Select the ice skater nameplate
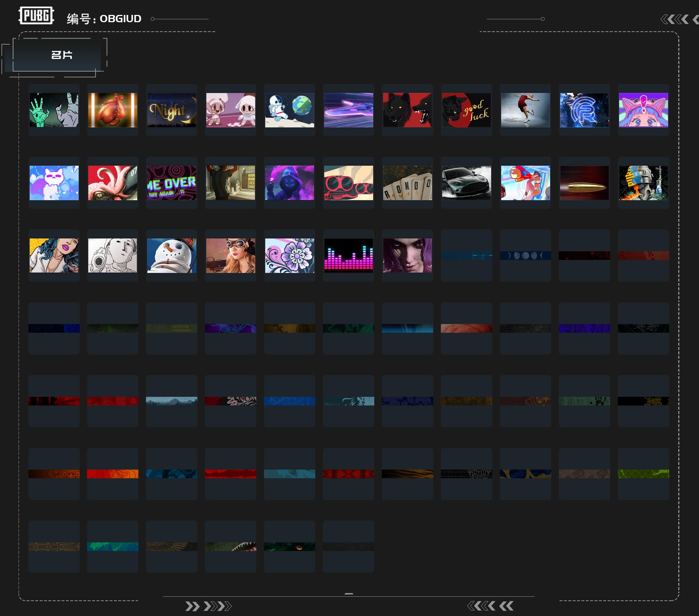The height and width of the screenshot is (616, 699). click(525, 110)
